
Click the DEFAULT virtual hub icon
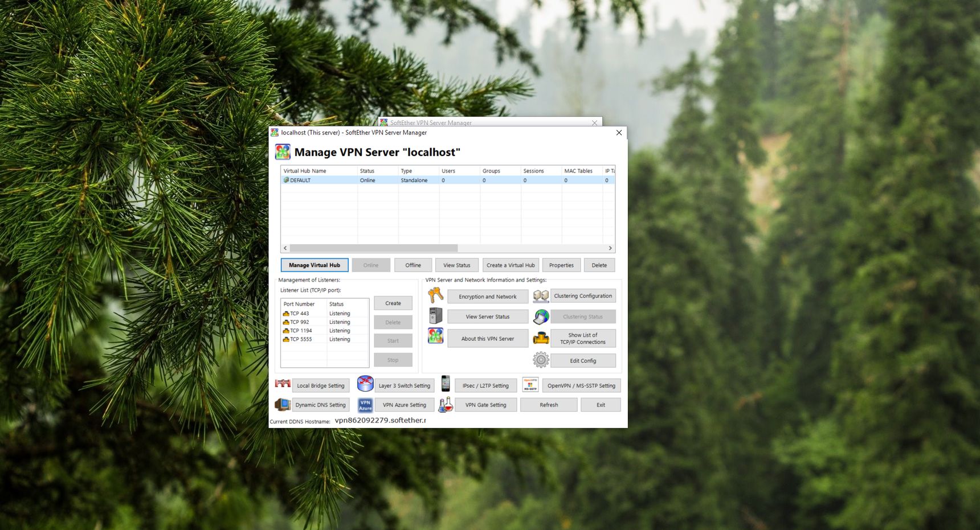[x=287, y=180]
